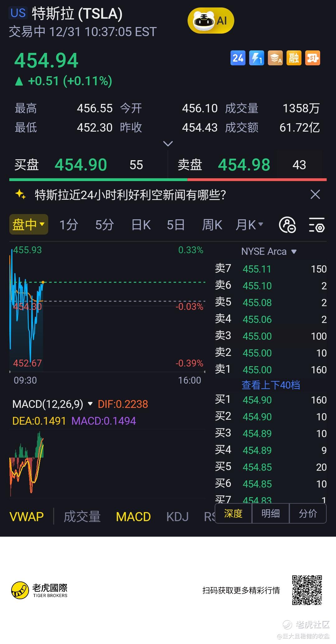Tap the orange stacked-layers badge
The image size is (336, 644).
tap(275, 58)
